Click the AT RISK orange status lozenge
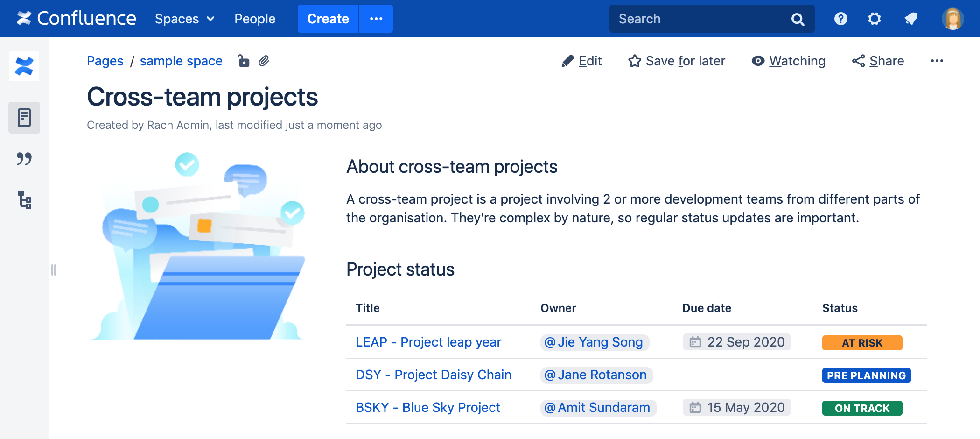Screen dimensions: 980x439 pos(862,343)
